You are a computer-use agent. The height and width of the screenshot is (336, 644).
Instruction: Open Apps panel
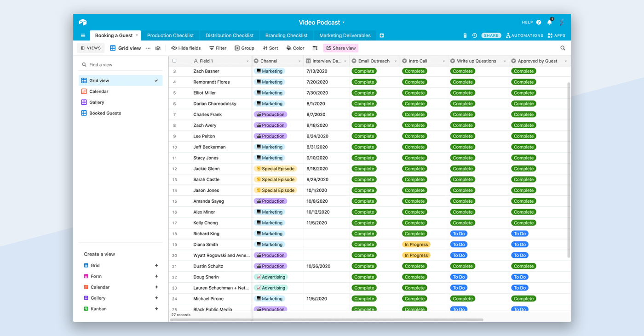(557, 35)
